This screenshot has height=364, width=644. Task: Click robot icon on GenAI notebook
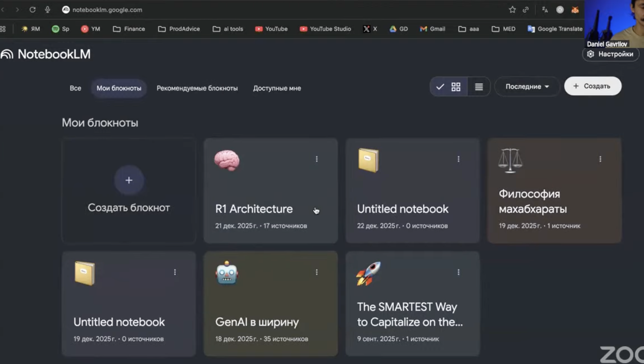click(226, 273)
